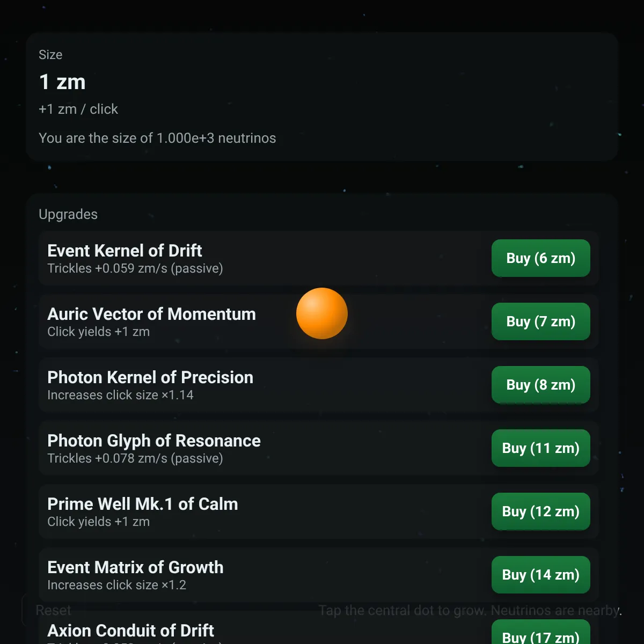Select the Photon Kernel of Precision title
Screen dimensions: 644x644
[150, 377]
